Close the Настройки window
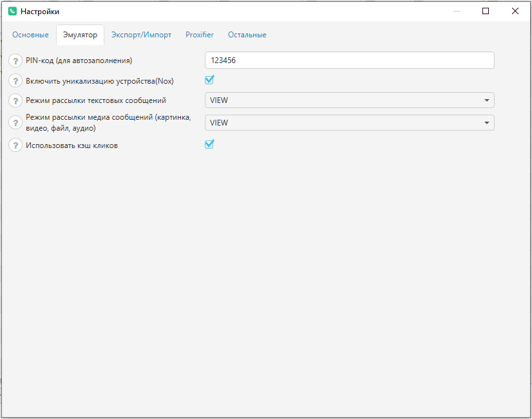This screenshot has width=532, height=419. (x=515, y=11)
